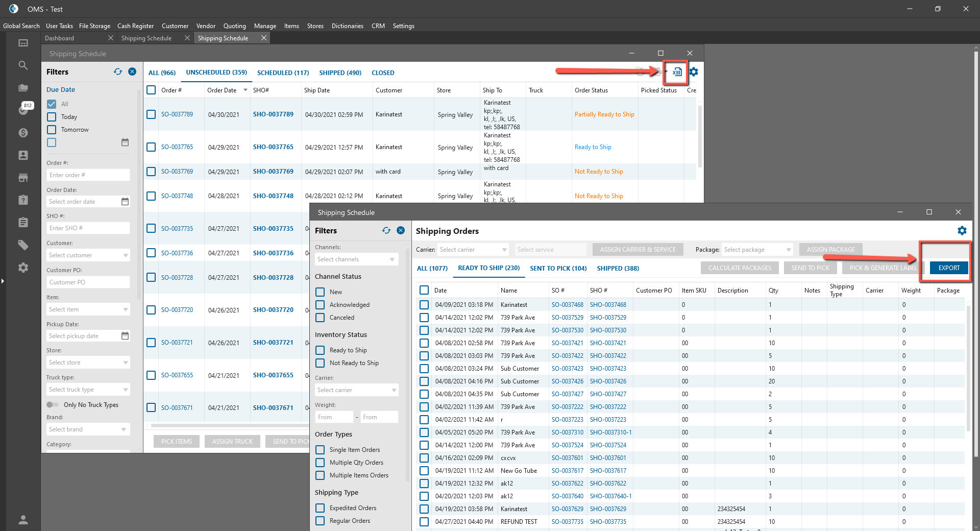
Task: Click the search magnifier in left sidebar
Action: [23, 65]
